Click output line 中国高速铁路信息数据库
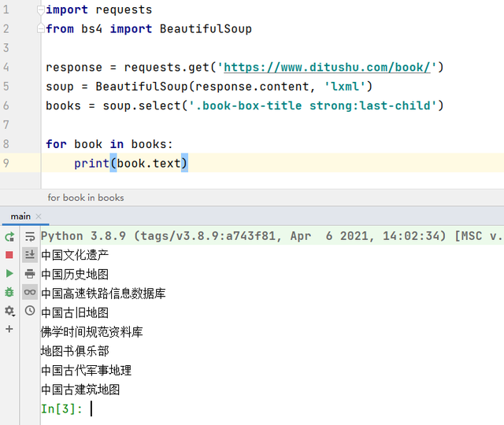504x425 pixels. [103, 294]
